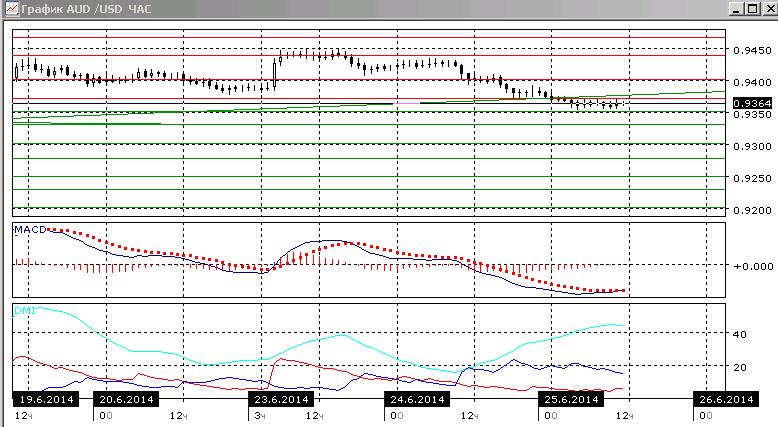
Task: Click the window title График AUD/USD ЧАС
Action: pyautogui.click(x=86, y=9)
